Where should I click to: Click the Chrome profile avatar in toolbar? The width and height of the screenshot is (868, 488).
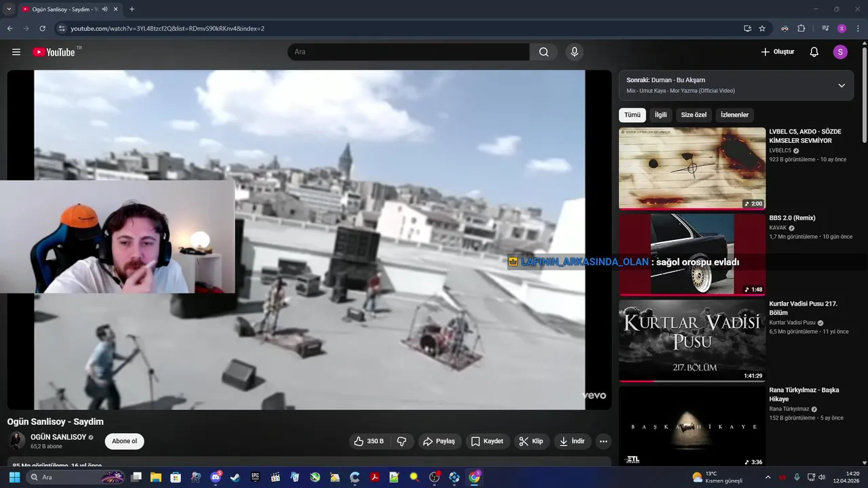coord(842,28)
